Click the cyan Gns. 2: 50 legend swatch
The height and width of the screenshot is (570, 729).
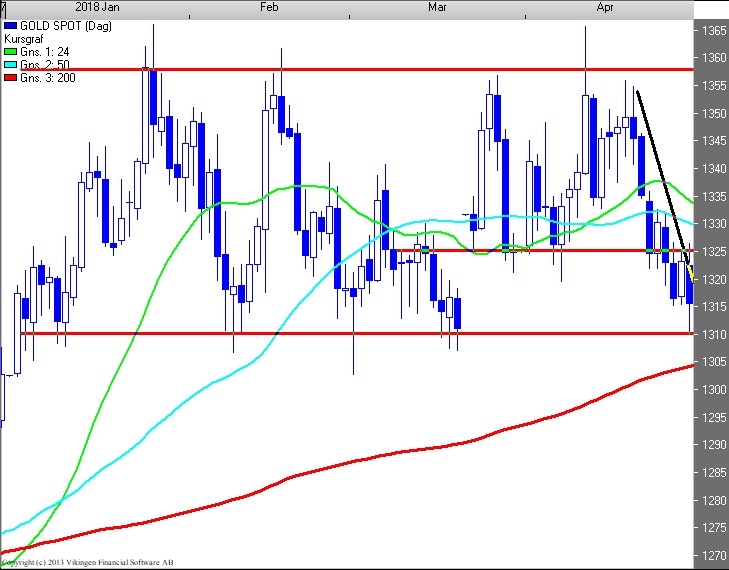tap(11, 64)
